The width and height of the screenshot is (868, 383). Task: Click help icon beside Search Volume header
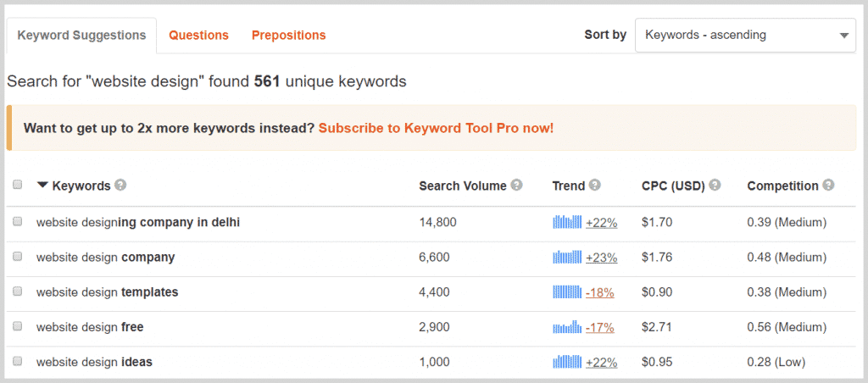[517, 186]
